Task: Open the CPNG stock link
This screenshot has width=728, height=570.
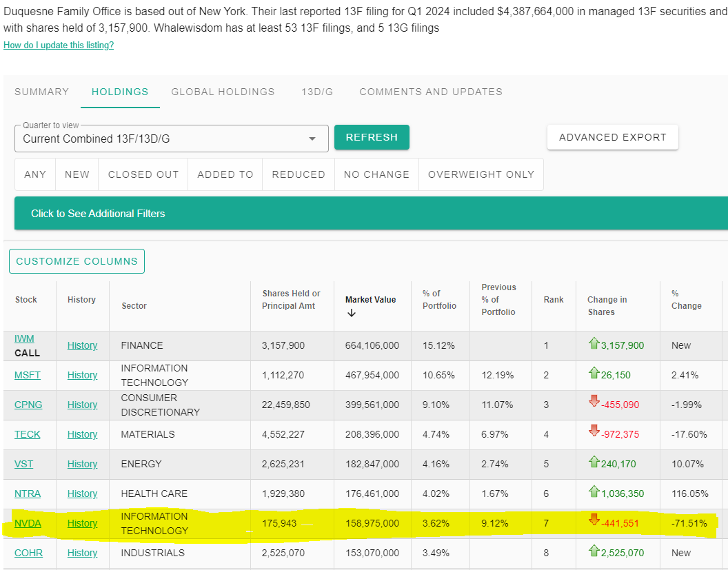Action: pos(28,405)
